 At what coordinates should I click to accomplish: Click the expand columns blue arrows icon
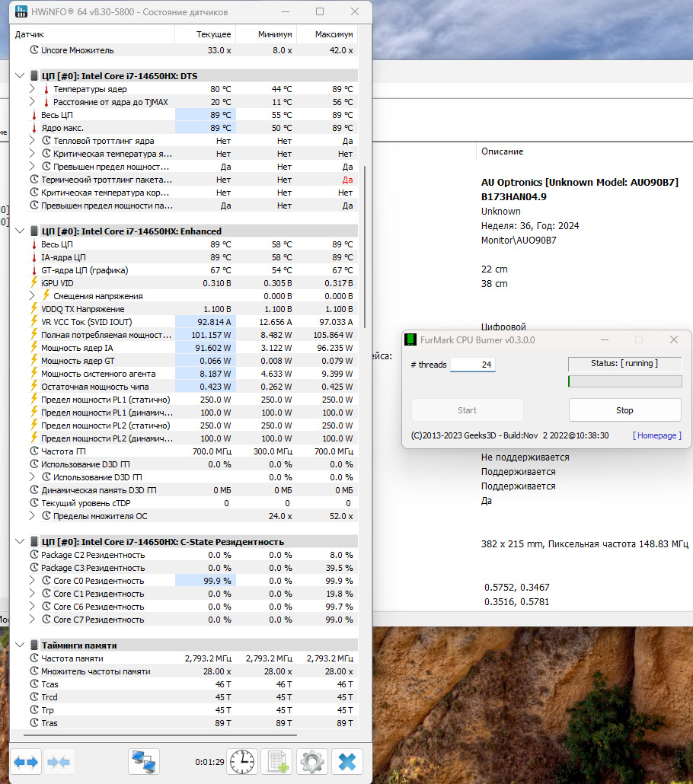click(x=25, y=761)
